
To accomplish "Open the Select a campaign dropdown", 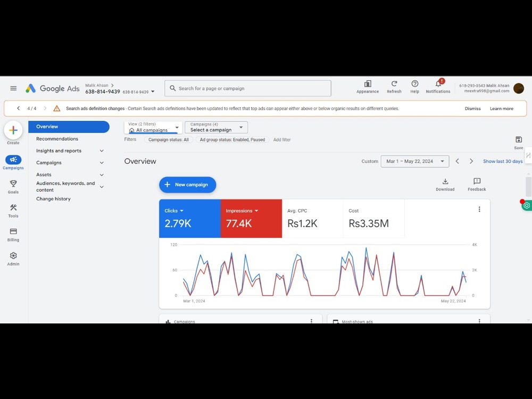I will [x=216, y=127].
